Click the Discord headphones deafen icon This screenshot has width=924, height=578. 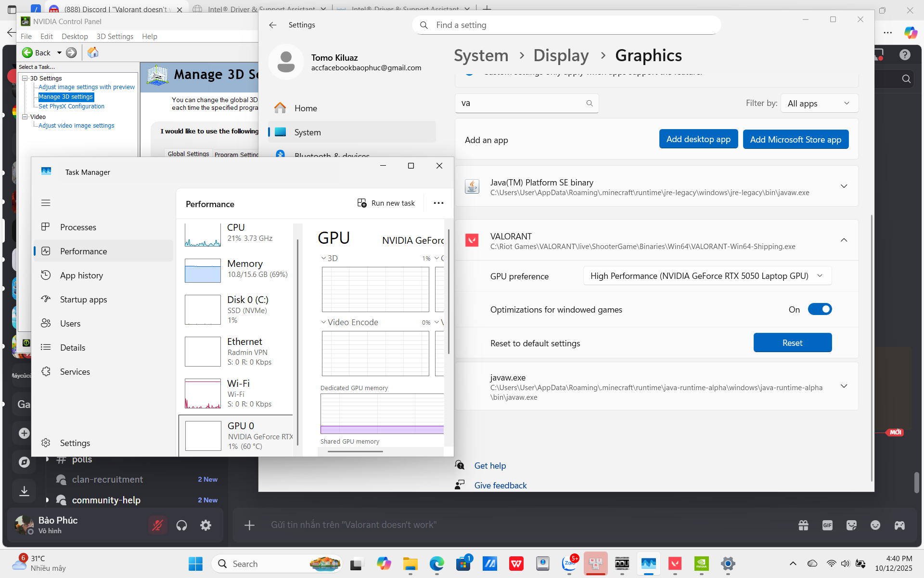coord(181,525)
